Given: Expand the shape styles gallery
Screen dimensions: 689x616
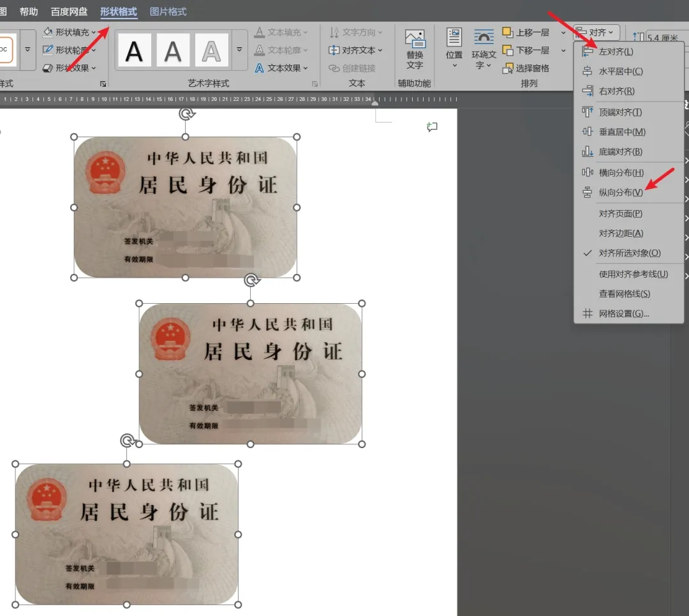Looking at the screenshot, I should click(27, 49).
